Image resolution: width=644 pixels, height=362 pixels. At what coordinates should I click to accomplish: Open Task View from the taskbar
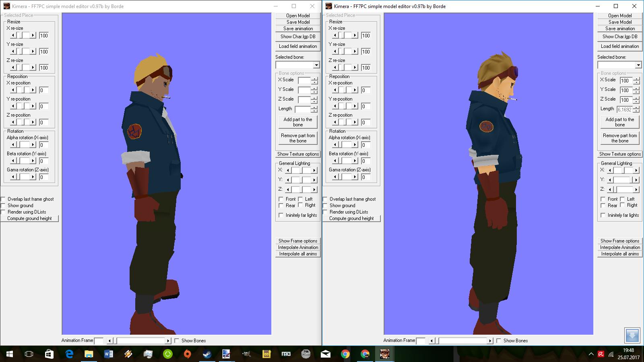(29, 354)
